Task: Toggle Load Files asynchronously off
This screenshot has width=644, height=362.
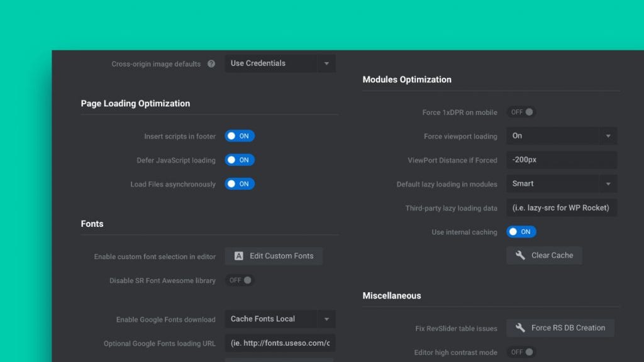Action: [240, 184]
